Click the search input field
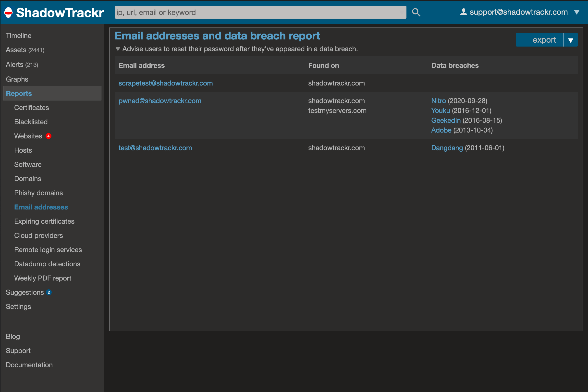Viewport: 588px width, 392px height. 260,12
